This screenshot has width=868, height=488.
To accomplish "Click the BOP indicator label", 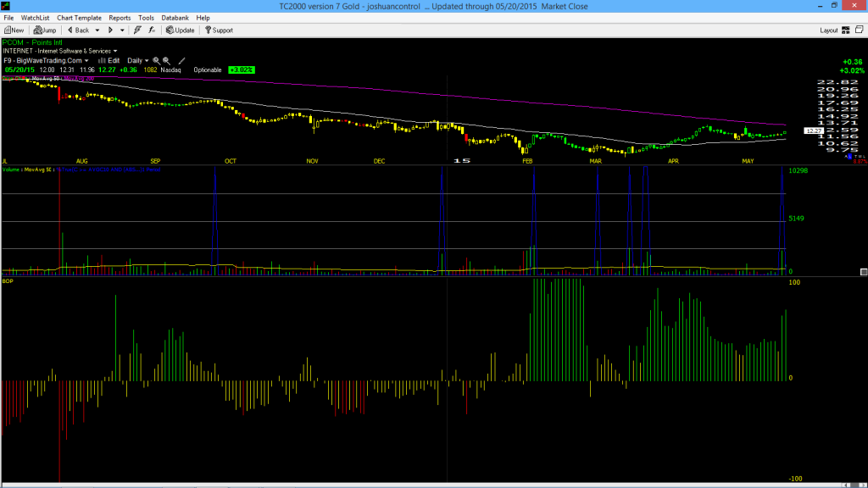I will tap(8, 281).
